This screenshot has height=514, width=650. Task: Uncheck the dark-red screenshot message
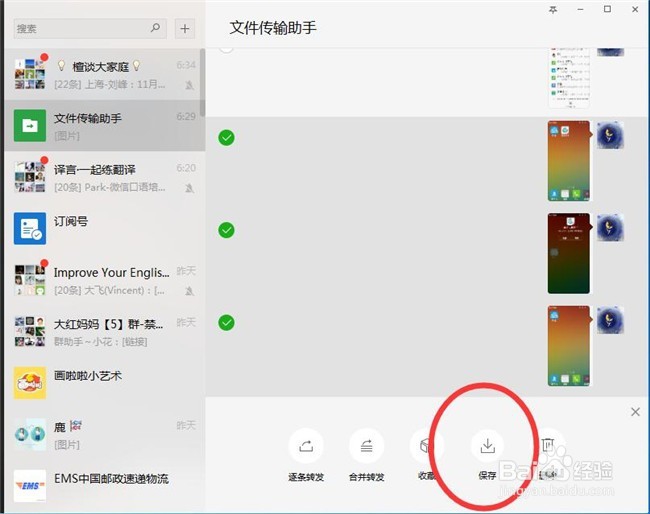coord(226,230)
